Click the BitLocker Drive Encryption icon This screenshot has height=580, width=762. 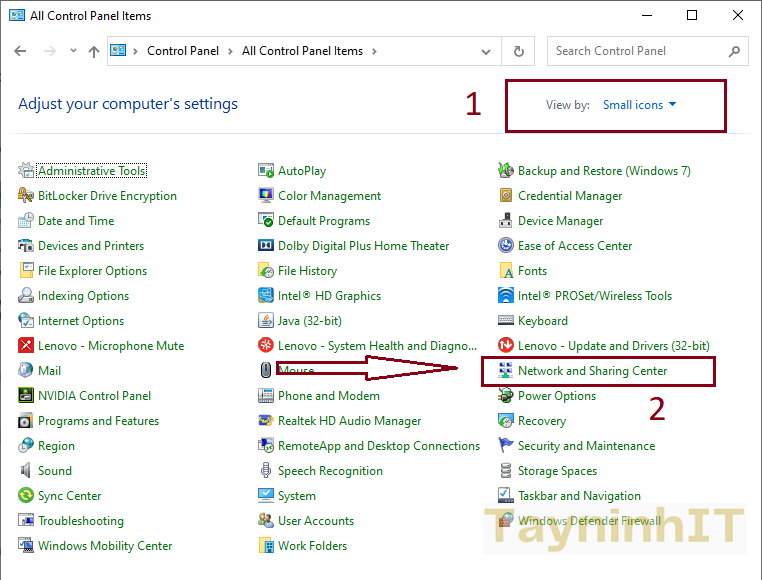click(x=26, y=196)
